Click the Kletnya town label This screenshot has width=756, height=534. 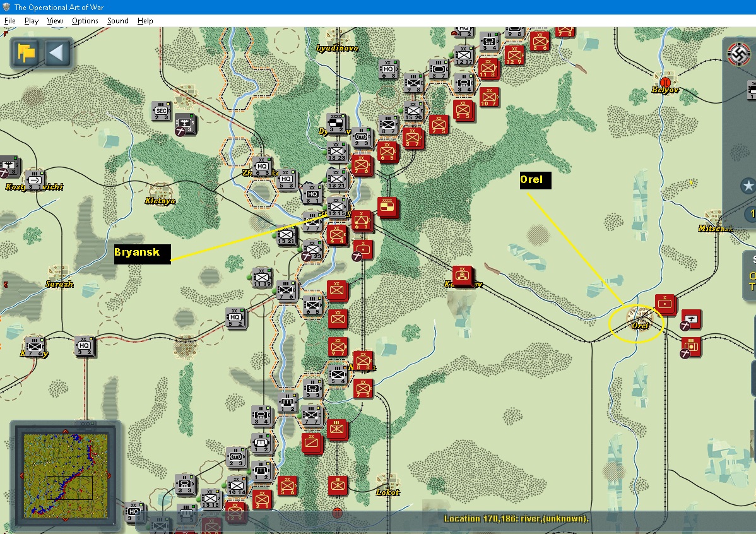pos(160,201)
